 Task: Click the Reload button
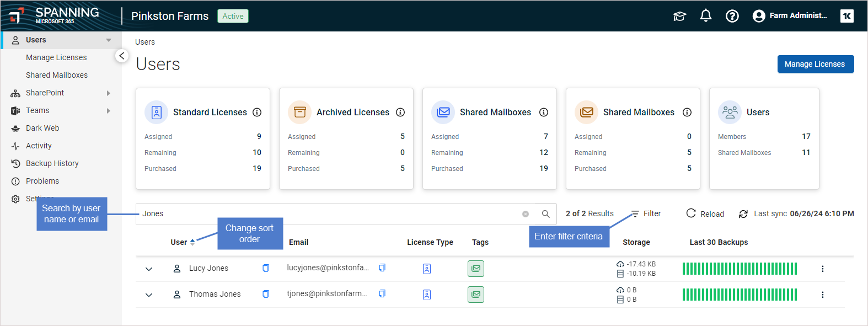pos(705,213)
